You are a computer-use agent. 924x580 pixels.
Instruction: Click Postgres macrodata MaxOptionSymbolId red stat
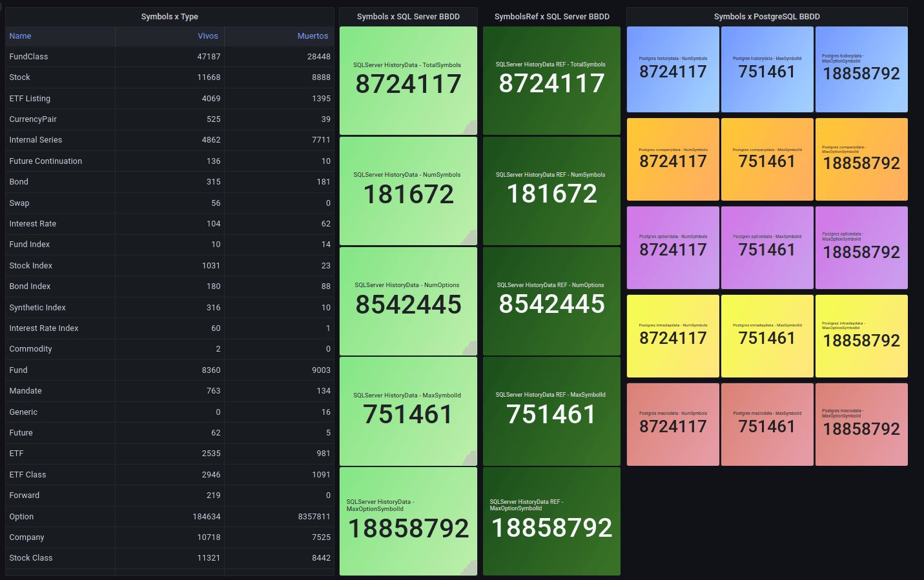861,425
